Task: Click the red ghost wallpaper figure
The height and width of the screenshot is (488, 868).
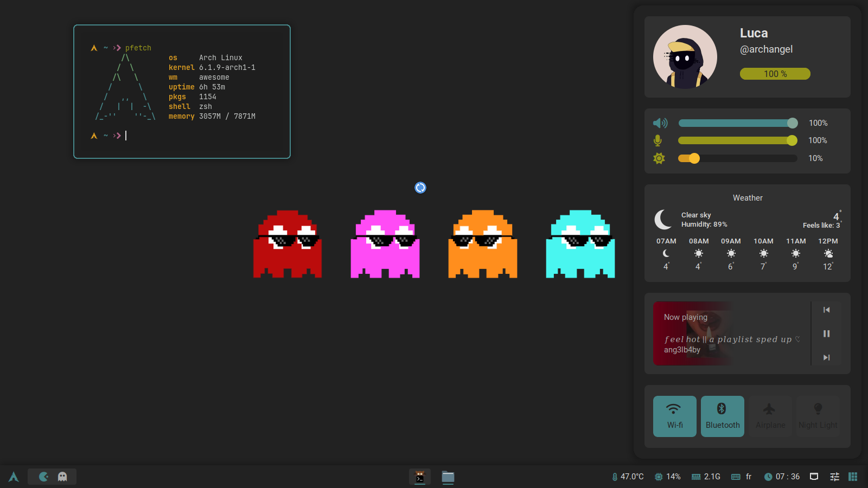Action: tap(288, 244)
